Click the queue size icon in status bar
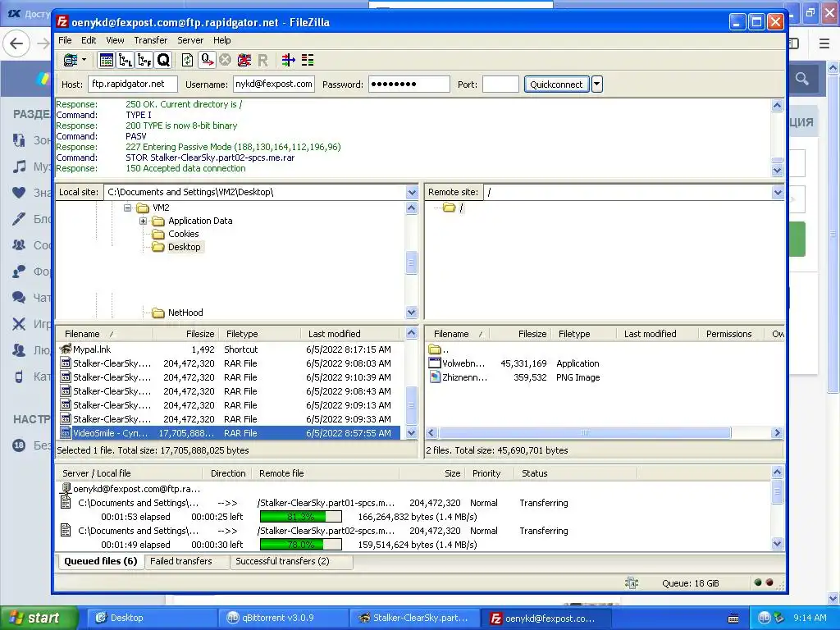840x630 pixels. 632,583
